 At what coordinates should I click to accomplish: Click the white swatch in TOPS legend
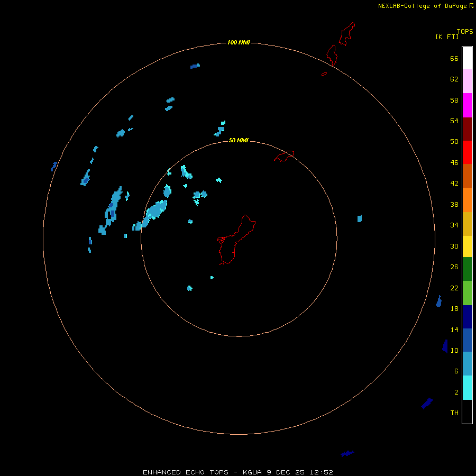(x=467, y=58)
